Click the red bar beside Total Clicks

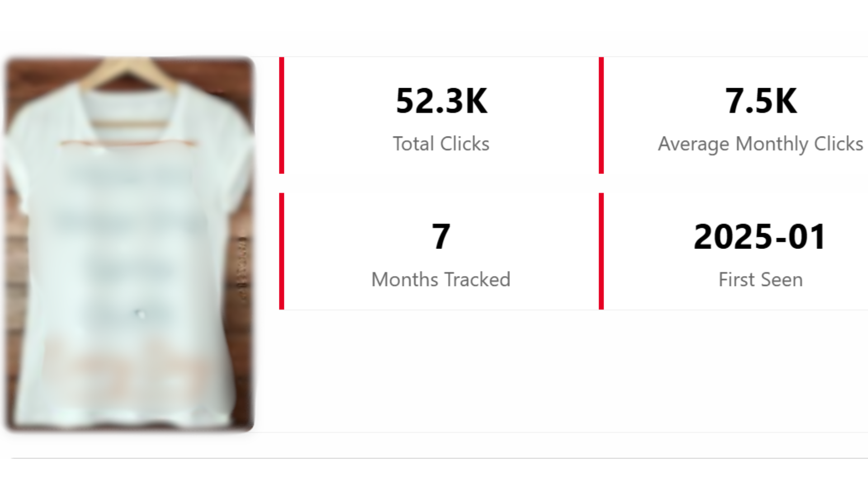pyautogui.click(x=282, y=115)
